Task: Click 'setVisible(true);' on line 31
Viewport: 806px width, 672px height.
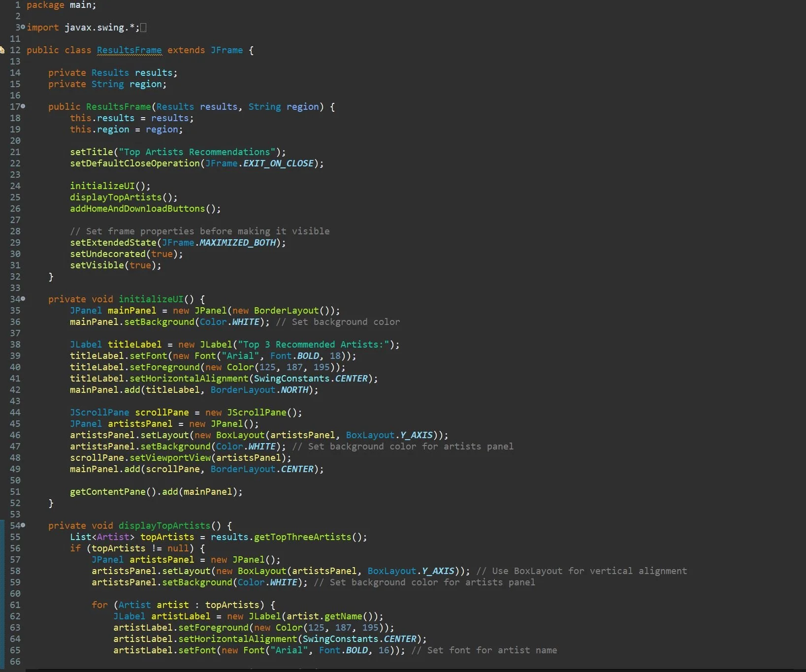Action: coord(116,265)
